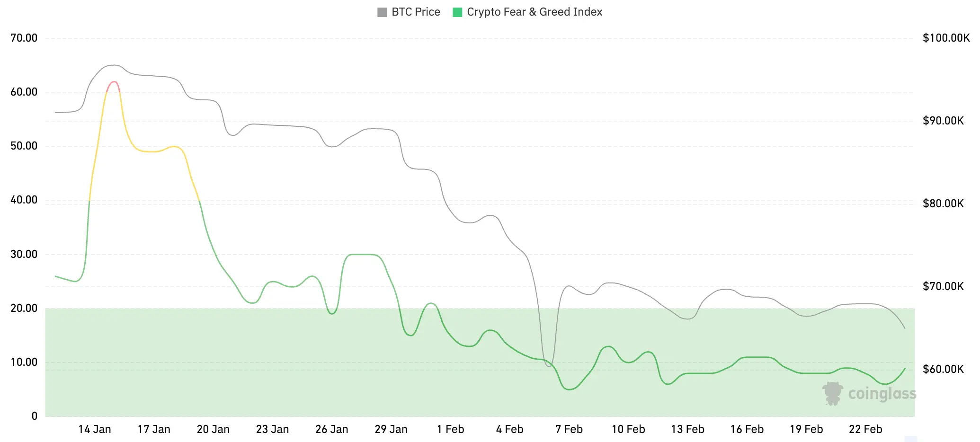Click the gray BTC Price legend swatch
The width and height of the screenshot is (980, 442).
point(382,12)
